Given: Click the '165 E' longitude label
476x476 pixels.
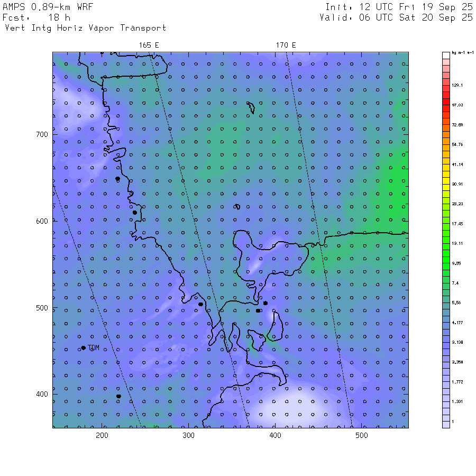Looking at the screenshot, I should point(149,45).
